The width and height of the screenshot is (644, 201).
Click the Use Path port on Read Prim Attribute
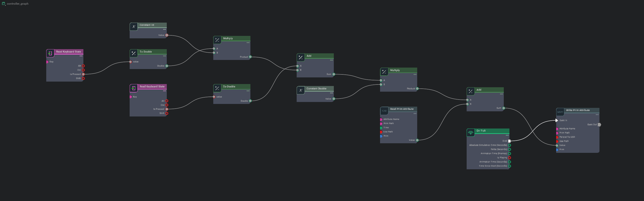pos(381,132)
